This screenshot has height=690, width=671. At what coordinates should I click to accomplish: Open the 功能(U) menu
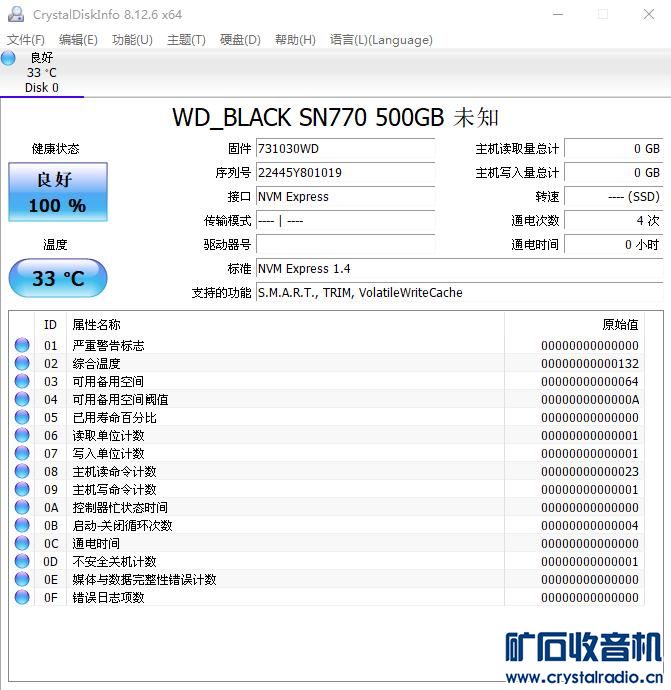click(132, 40)
